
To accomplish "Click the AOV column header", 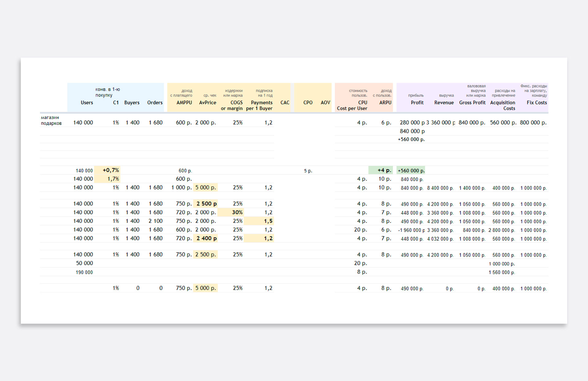I will 325,102.
